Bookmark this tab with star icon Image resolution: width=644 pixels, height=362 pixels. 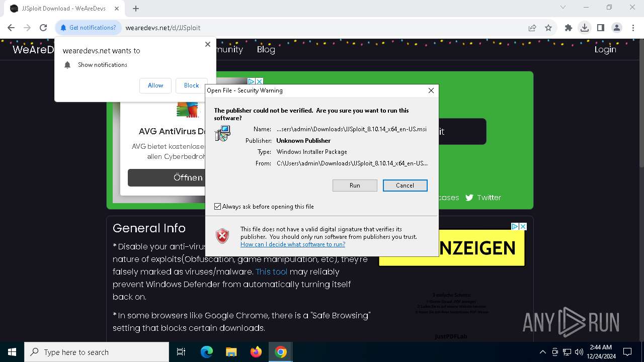click(x=548, y=28)
